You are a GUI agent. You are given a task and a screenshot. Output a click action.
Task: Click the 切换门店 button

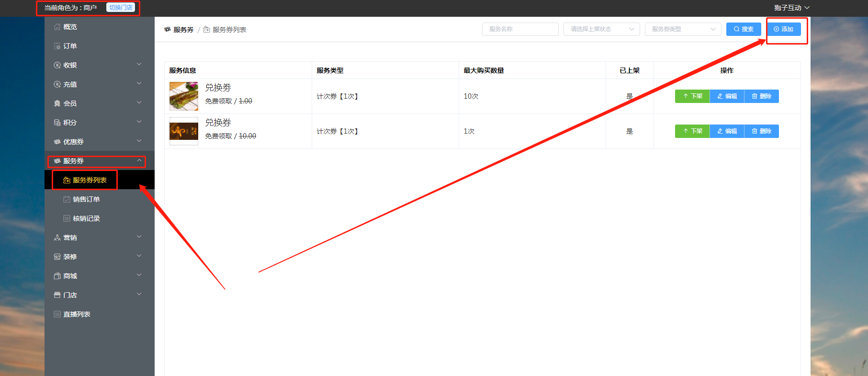pyautogui.click(x=121, y=8)
